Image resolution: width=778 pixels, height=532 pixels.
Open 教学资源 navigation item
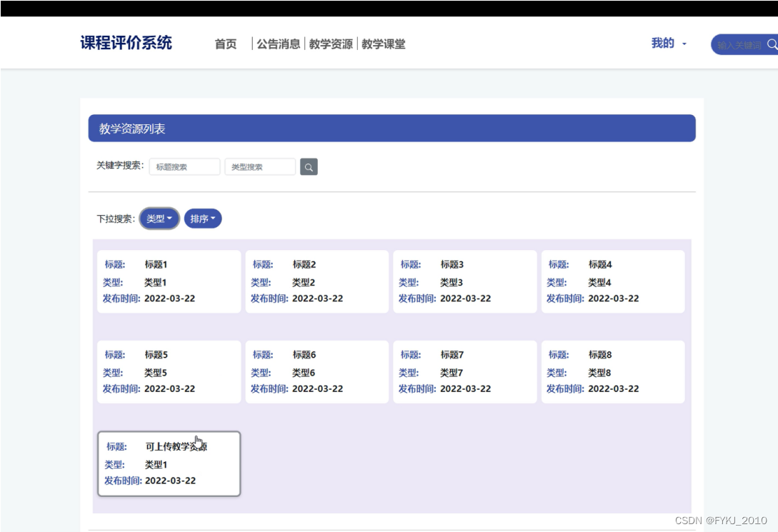click(x=331, y=44)
